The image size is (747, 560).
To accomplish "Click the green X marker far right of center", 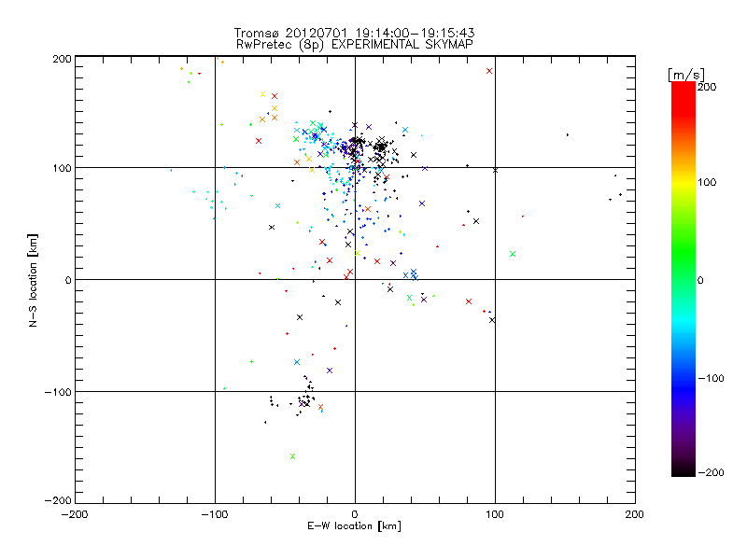I will (x=513, y=254).
